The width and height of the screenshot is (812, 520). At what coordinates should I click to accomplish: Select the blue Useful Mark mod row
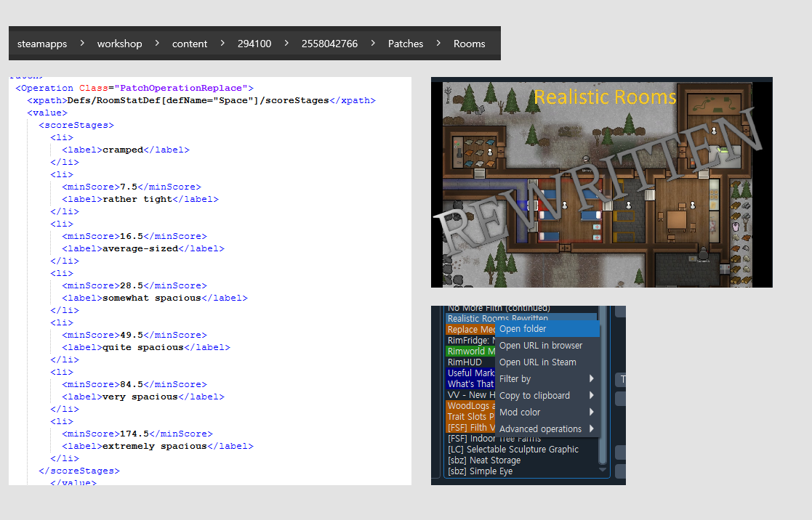471,373
